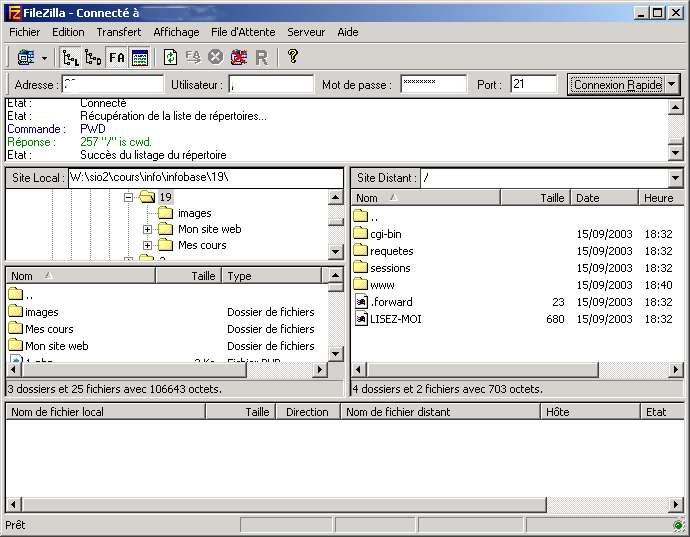
Task: Select Mes cours in local file list
Action: tap(49, 329)
